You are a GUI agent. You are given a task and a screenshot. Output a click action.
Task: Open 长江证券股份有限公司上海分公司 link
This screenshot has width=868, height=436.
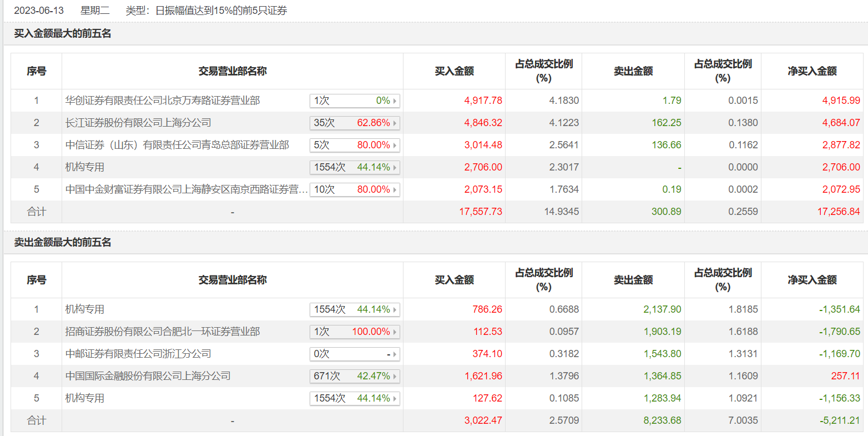[x=138, y=123]
